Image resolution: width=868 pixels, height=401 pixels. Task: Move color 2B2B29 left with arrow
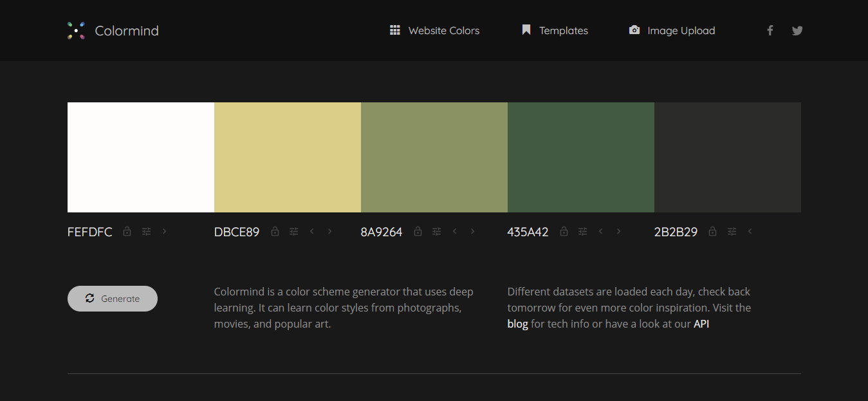pyautogui.click(x=750, y=232)
